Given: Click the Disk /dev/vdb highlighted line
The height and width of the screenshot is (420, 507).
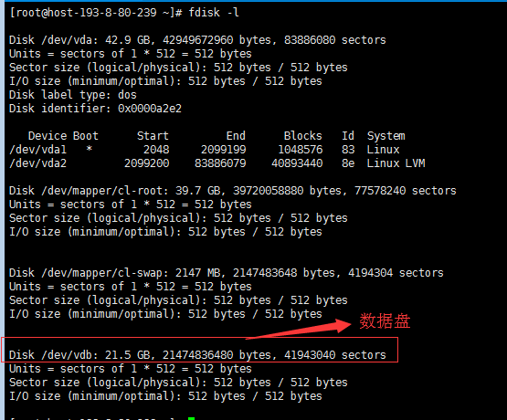Looking at the screenshot, I should coord(197,355).
